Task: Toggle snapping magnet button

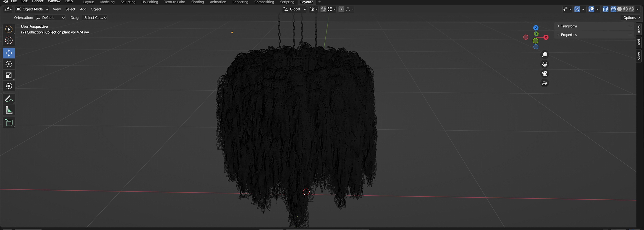Action: click(x=323, y=9)
